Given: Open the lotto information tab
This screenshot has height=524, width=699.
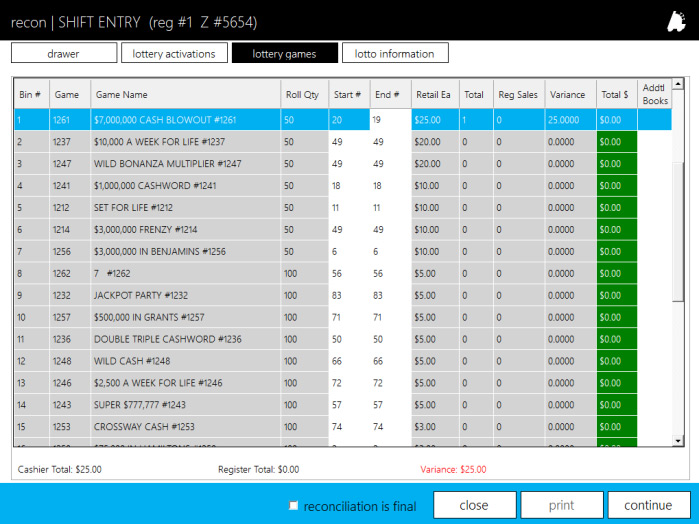Looking at the screenshot, I should coord(395,53).
